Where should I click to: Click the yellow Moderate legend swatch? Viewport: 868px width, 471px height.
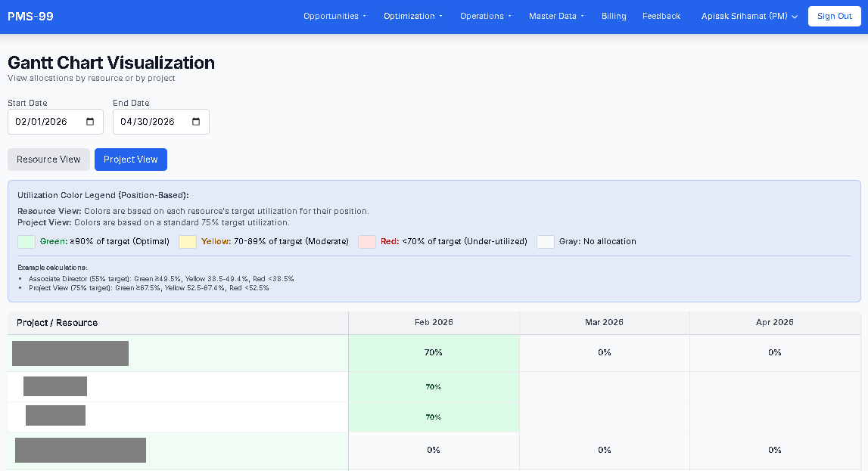187,241
